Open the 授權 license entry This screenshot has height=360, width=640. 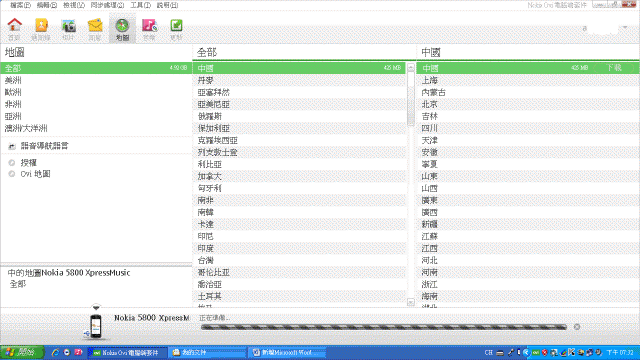29,163
